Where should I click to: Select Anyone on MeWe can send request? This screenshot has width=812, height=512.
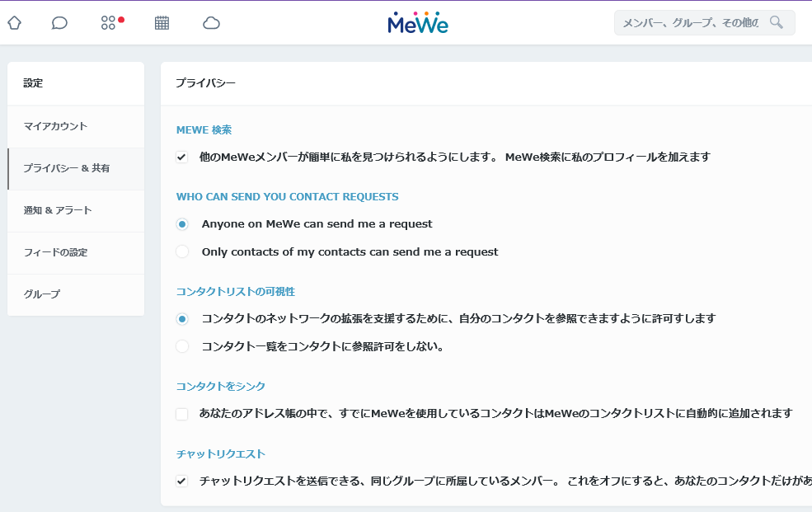[182, 224]
